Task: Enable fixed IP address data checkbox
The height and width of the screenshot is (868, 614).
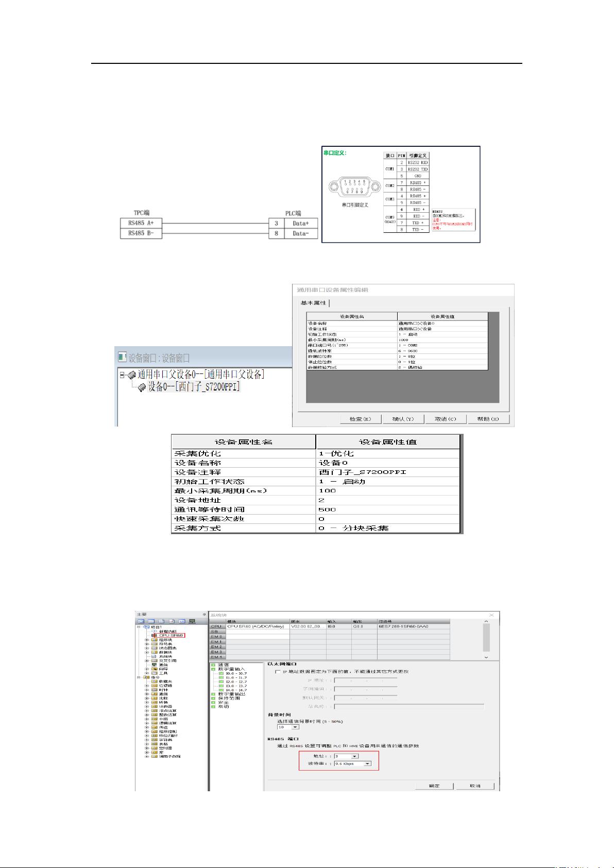Action: point(278,672)
